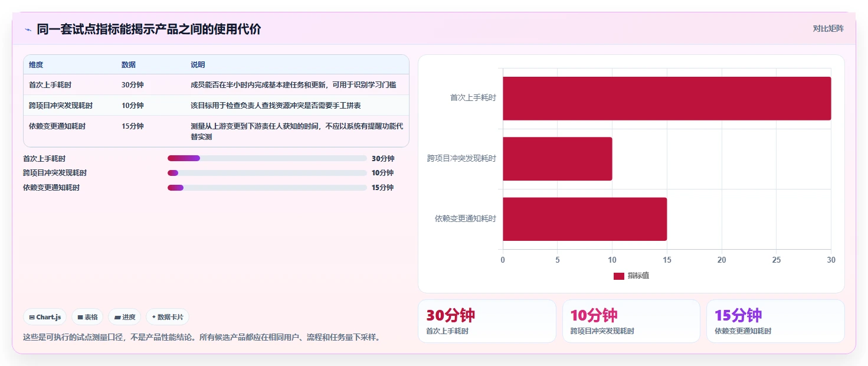The image size is (868, 366).
Task: Click the header title 同一套试点指标能揭示产品之间的使用代价
Action: pos(149,29)
